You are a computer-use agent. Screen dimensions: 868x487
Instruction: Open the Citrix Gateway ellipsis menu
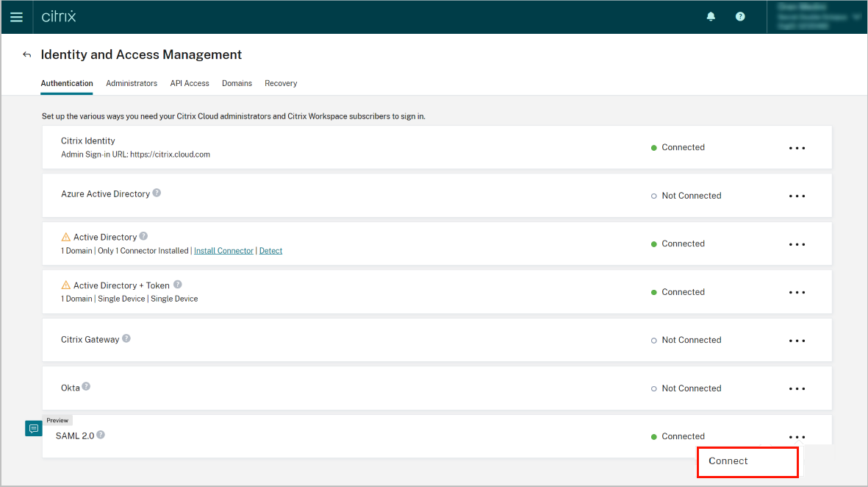click(x=797, y=341)
